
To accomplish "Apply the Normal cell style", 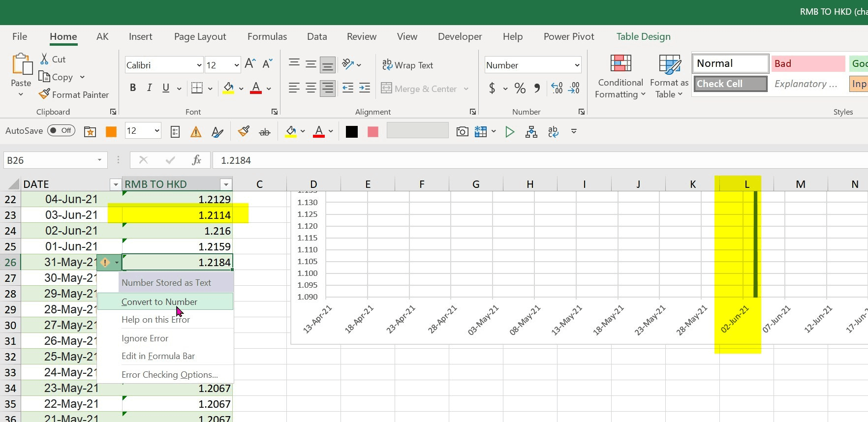I will coord(731,63).
